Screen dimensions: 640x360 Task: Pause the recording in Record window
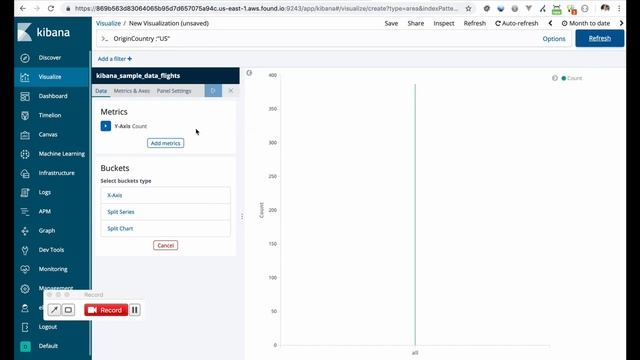pyautogui.click(x=135, y=310)
